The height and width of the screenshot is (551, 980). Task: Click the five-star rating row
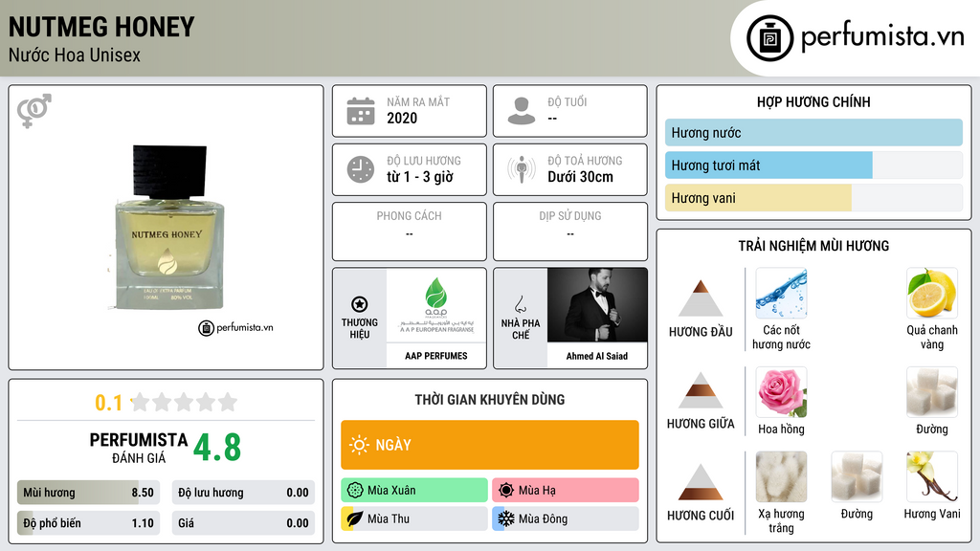pos(185,402)
